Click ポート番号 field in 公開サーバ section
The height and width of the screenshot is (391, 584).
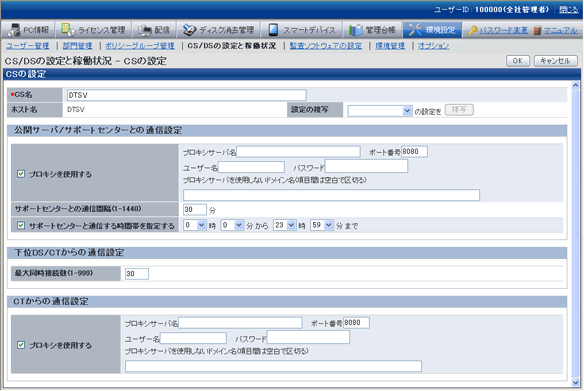click(x=414, y=152)
